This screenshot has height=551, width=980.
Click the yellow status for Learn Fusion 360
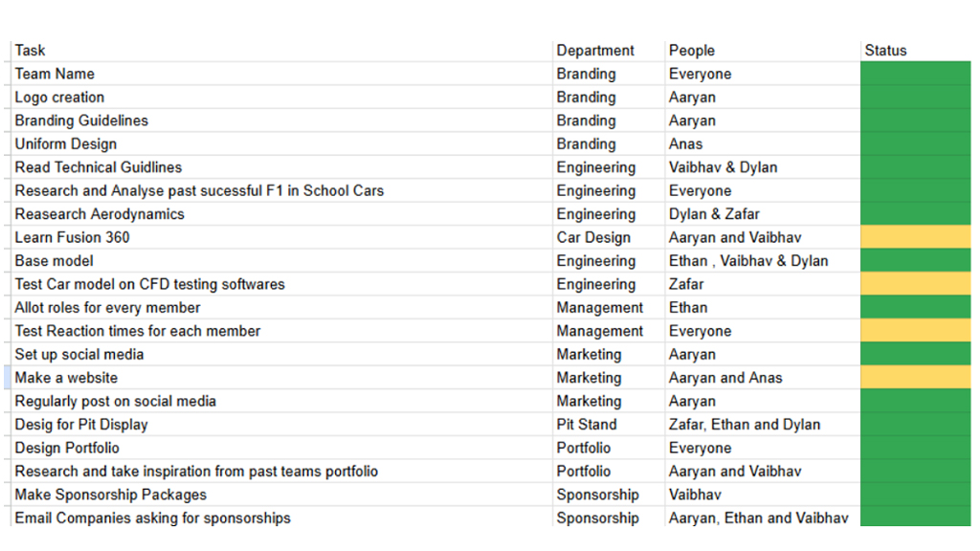pos(916,237)
